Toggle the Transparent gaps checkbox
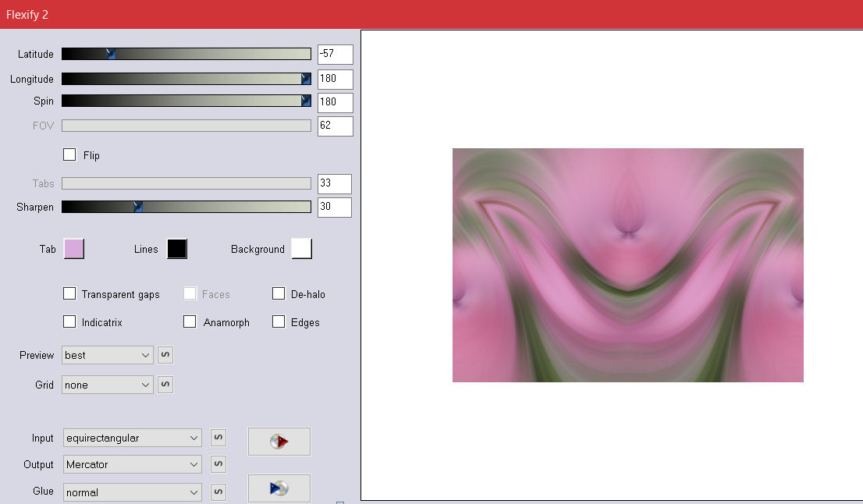Viewport: 863px width, 504px height. pos(69,293)
